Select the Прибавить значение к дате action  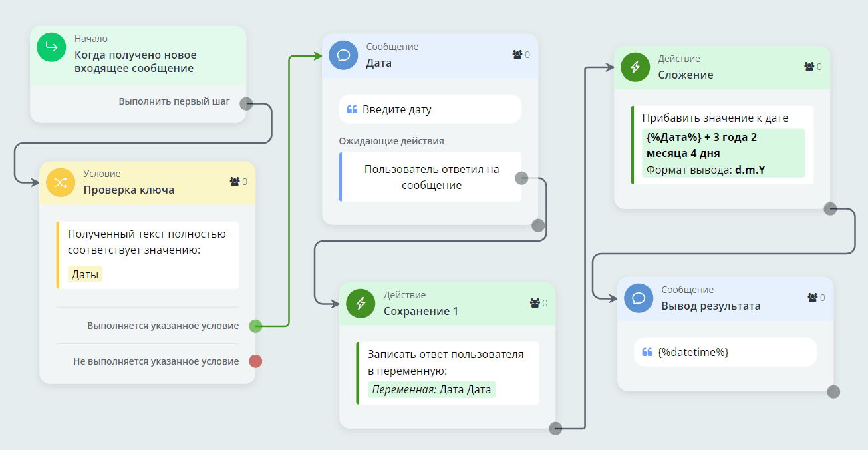point(715,118)
